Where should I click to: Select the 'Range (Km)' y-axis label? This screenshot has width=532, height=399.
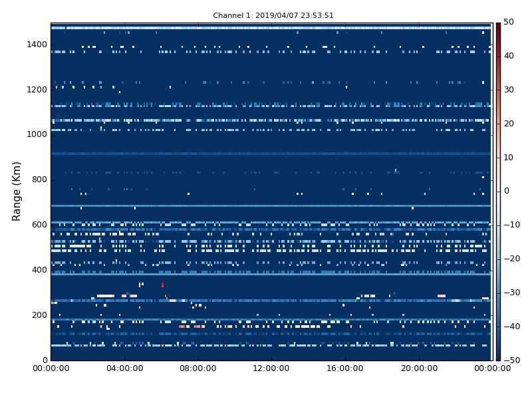click(16, 192)
